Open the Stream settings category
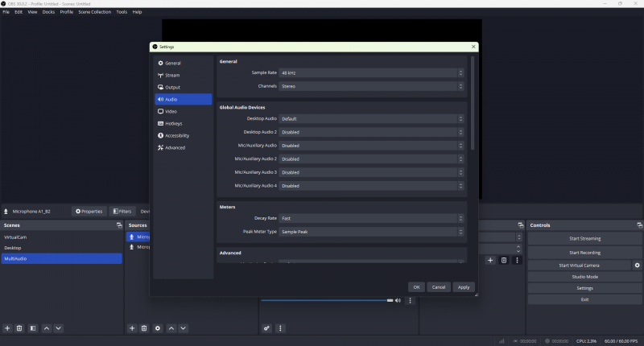The width and height of the screenshot is (644, 346). pos(184,75)
